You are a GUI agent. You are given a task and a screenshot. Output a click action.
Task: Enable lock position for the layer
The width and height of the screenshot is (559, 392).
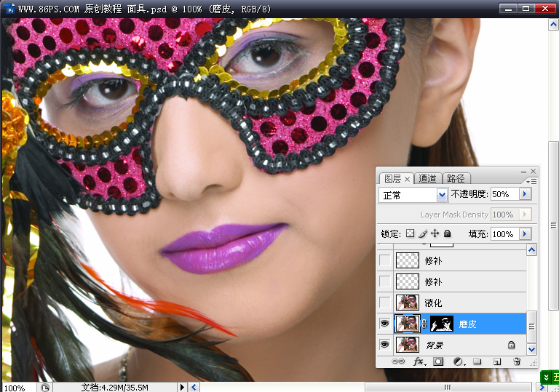(435, 233)
